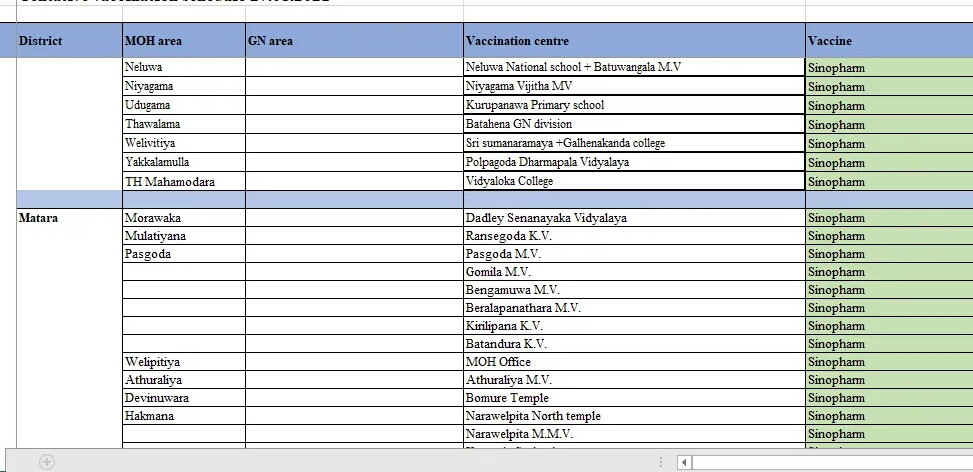This screenshot has width=973, height=472.
Task: Select the Ransegoda K.V. cell
Action: click(x=634, y=236)
